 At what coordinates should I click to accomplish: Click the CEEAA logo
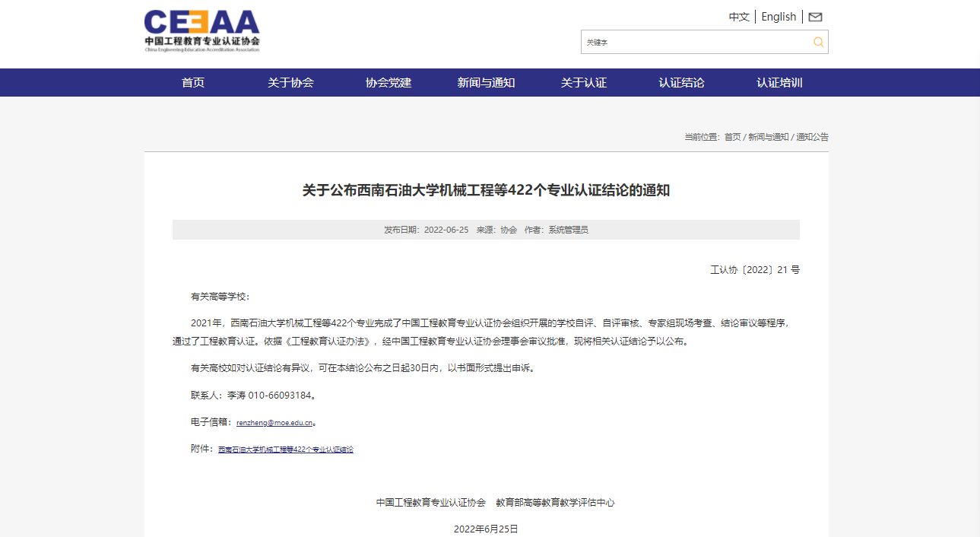pos(202,30)
